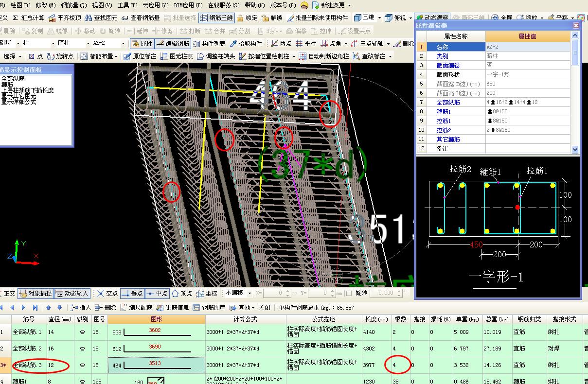588x384 pixels.
Task: Select the 点 point drawing tool
Action: point(36,56)
